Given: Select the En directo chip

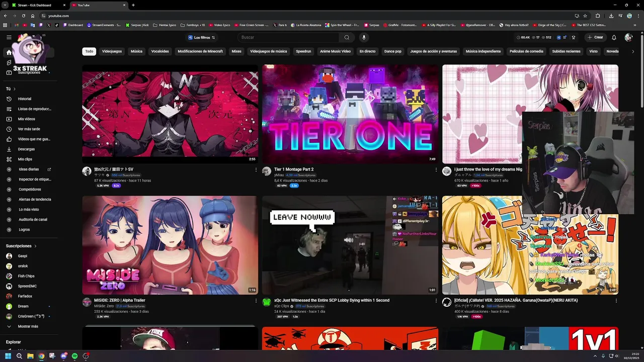Looking at the screenshot, I should coord(367,51).
